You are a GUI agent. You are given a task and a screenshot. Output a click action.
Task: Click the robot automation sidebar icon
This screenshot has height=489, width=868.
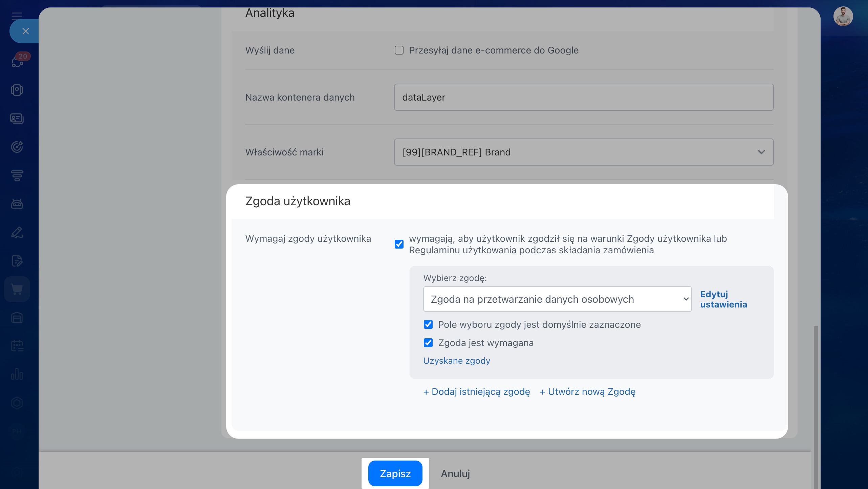pos(17,204)
